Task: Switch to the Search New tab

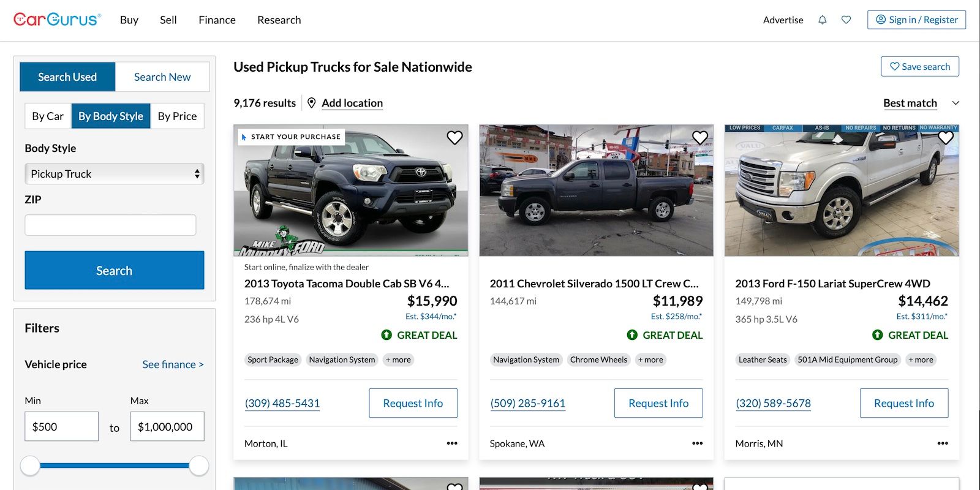Action: 162,77
